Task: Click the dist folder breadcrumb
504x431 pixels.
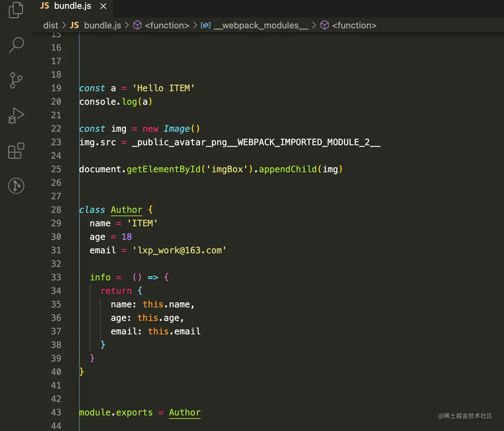Action: click(51, 25)
